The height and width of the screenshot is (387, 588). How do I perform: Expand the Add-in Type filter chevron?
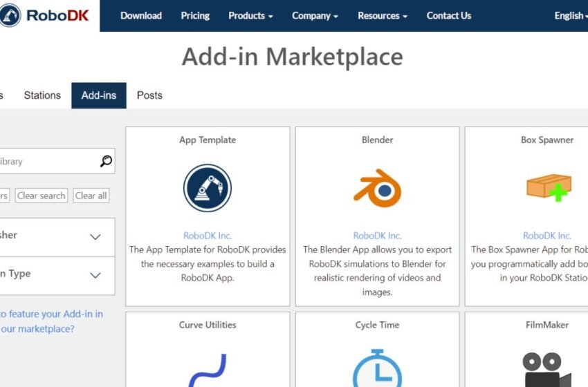click(x=95, y=275)
